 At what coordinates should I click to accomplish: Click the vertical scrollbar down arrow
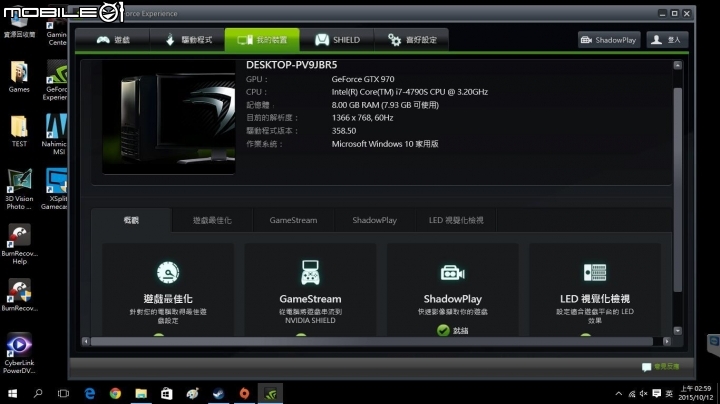[x=677, y=331]
